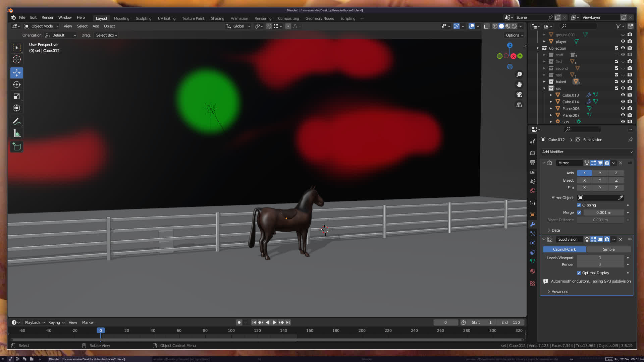This screenshot has width=644, height=362.
Task: Activate the Measure tool
Action: [17, 133]
